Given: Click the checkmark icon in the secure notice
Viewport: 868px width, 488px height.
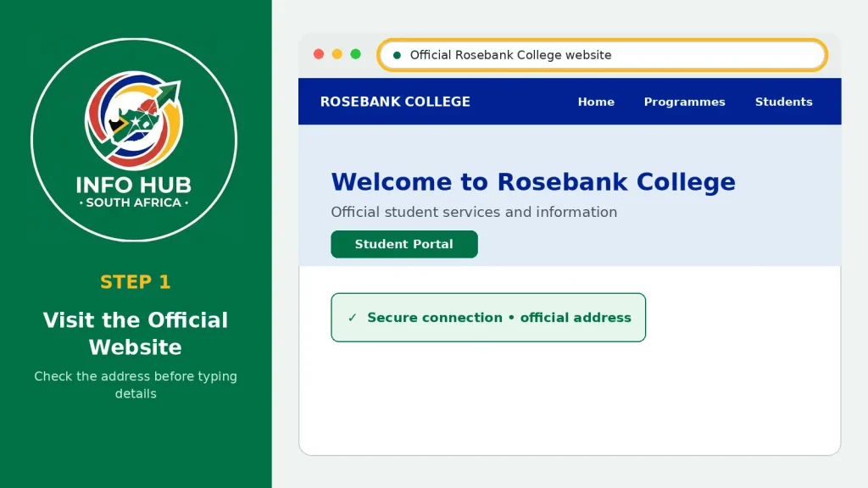Looking at the screenshot, I should pyautogui.click(x=352, y=318).
